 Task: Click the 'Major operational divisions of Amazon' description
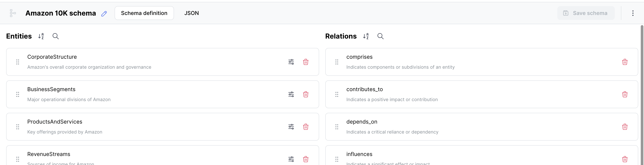click(69, 100)
